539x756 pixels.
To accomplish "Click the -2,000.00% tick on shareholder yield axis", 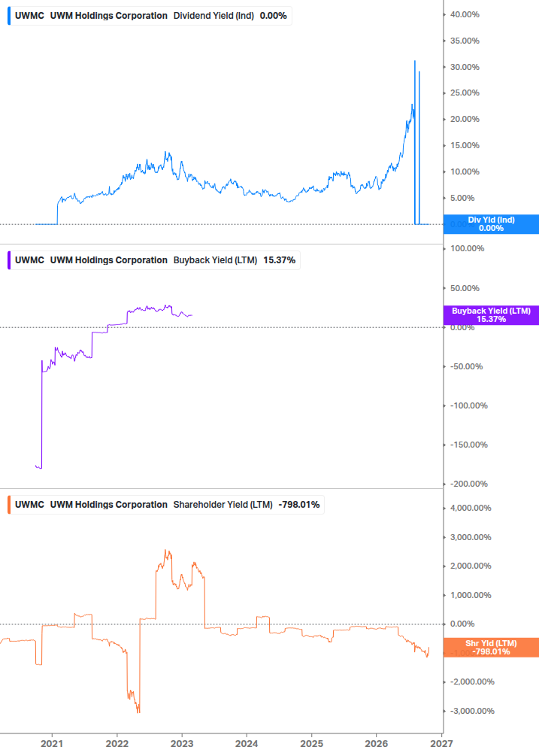I will tap(472, 682).
